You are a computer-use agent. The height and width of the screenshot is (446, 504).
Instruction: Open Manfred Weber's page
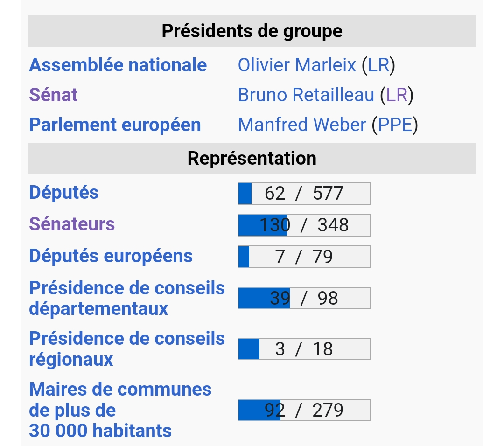[x=302, y=125]
